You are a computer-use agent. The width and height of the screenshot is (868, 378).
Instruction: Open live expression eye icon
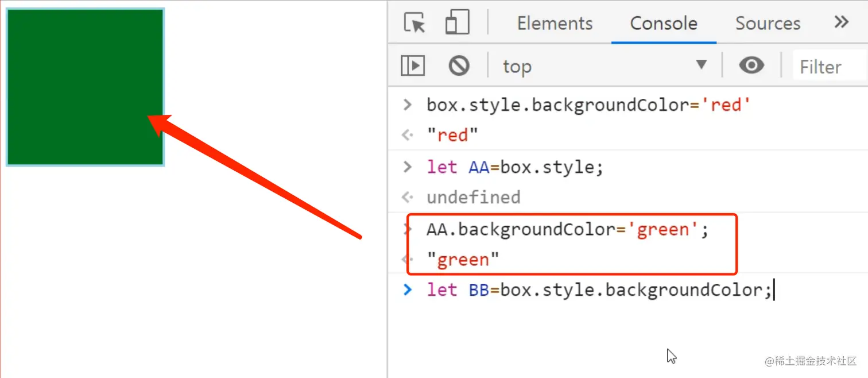pyautogui.click(x=751, y=65)
